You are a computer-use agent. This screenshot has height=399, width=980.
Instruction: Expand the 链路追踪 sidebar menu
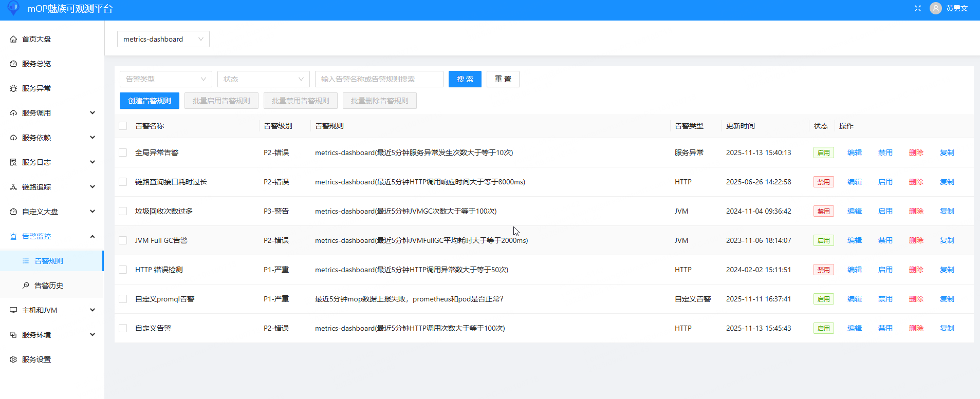tap(51, 187)
